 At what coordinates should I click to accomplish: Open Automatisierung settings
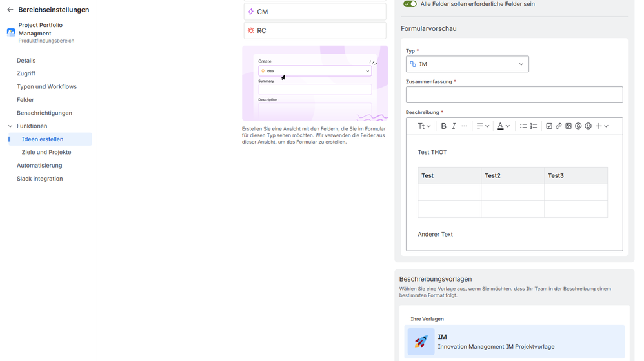tap(39, 165)
